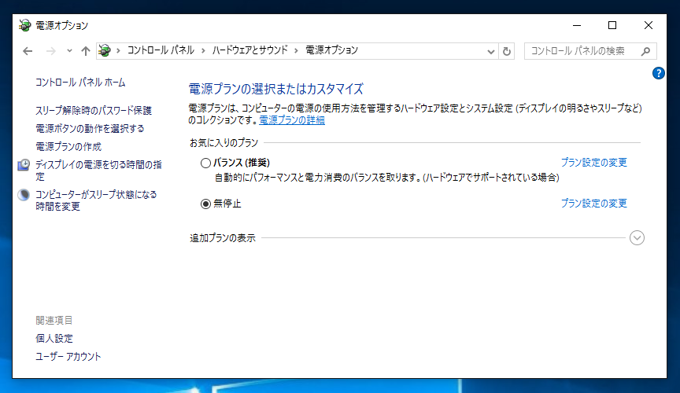Click the sleep moon icon in sidebar
Viewport: 680px width, 393px height.
click(24, 195)
